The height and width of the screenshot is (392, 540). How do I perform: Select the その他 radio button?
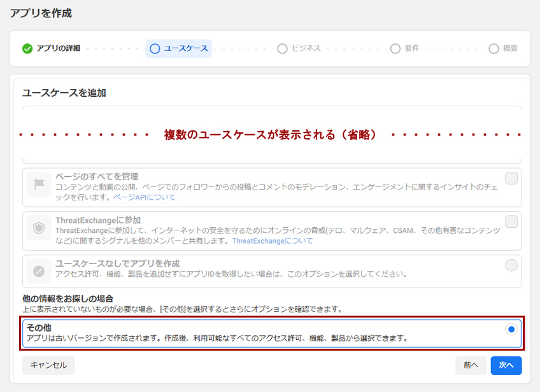511,329
